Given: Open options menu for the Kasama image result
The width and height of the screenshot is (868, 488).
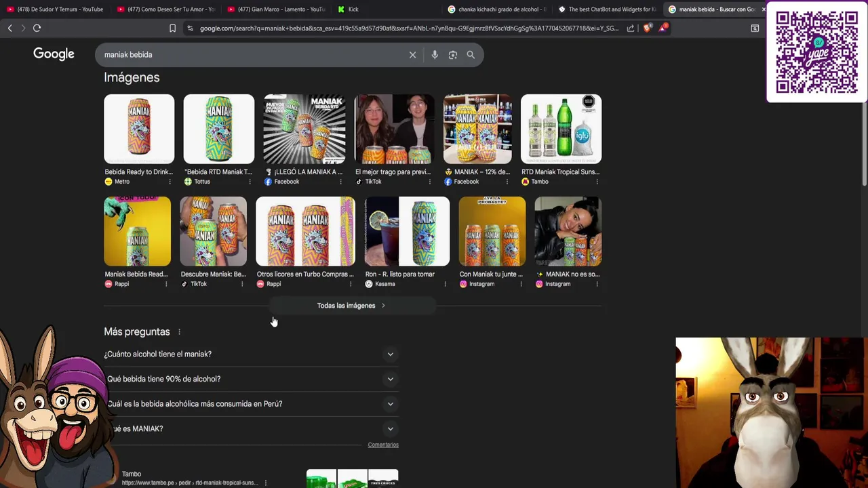Looking at the screenshot, I should [x=445, y=284].
